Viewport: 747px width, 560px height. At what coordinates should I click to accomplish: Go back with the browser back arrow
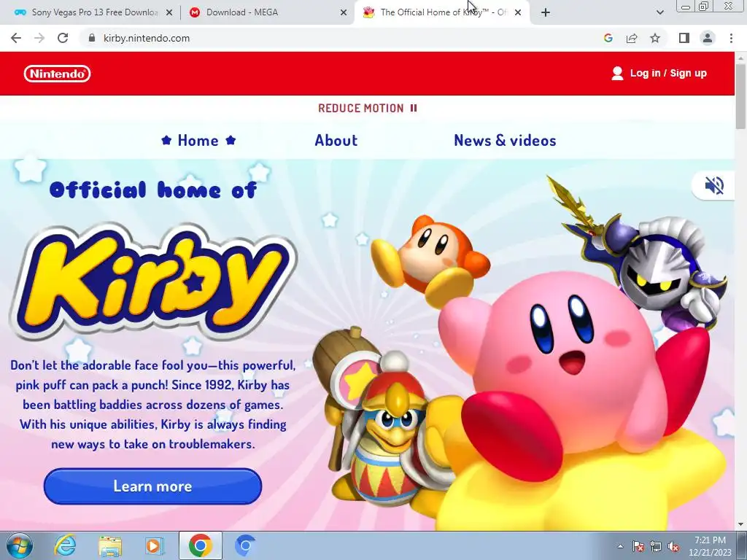16,38
